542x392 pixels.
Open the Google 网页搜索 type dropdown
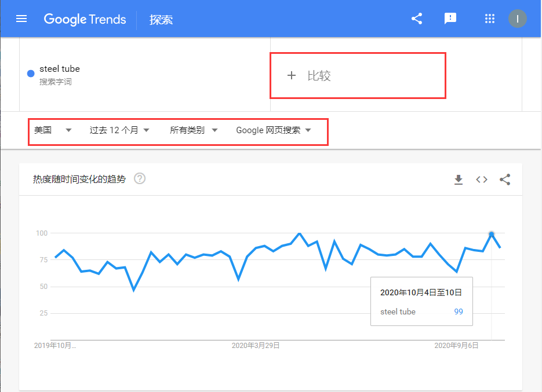(x=273, y=130)
